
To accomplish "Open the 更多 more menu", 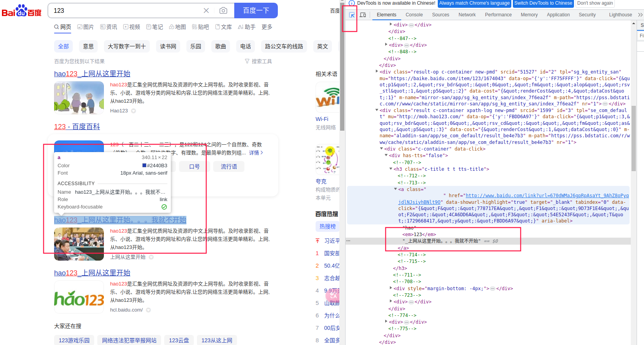I will [267, 27].
